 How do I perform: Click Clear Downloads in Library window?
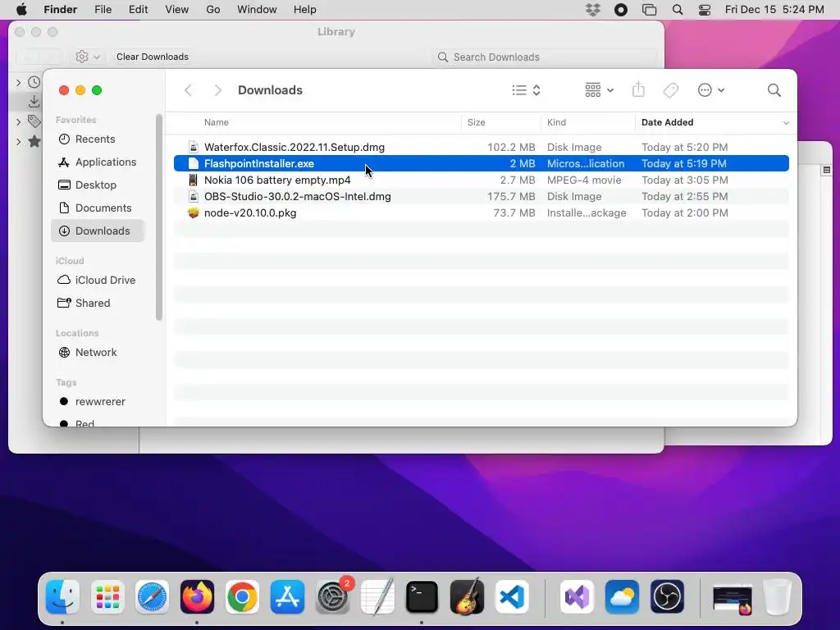pyautogui.click(x=152, y=57)
